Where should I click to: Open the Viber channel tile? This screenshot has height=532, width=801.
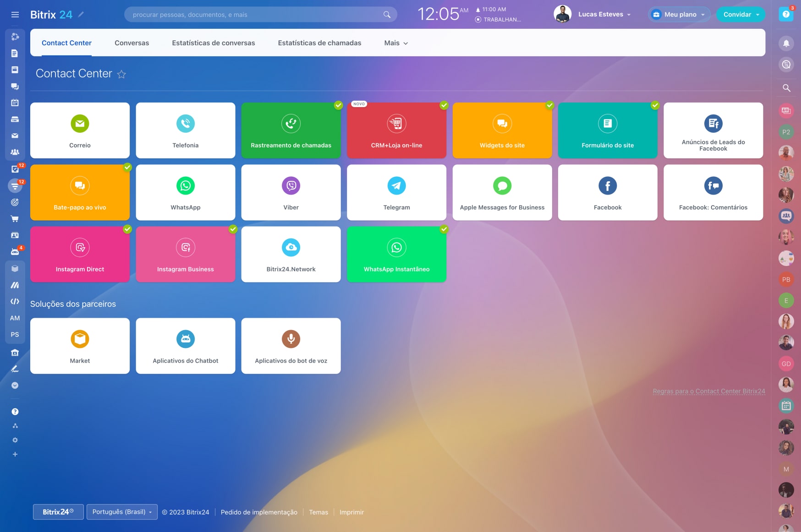pos(291,193)
